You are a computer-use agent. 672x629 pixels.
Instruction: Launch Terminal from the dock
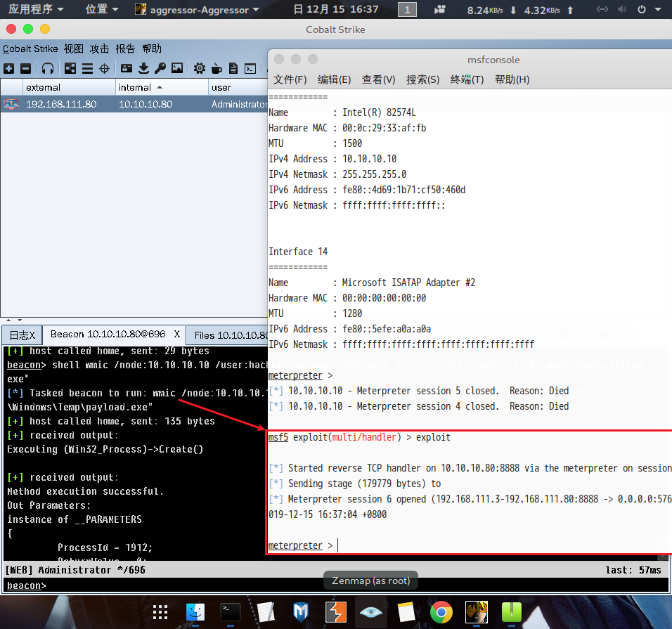230,612
